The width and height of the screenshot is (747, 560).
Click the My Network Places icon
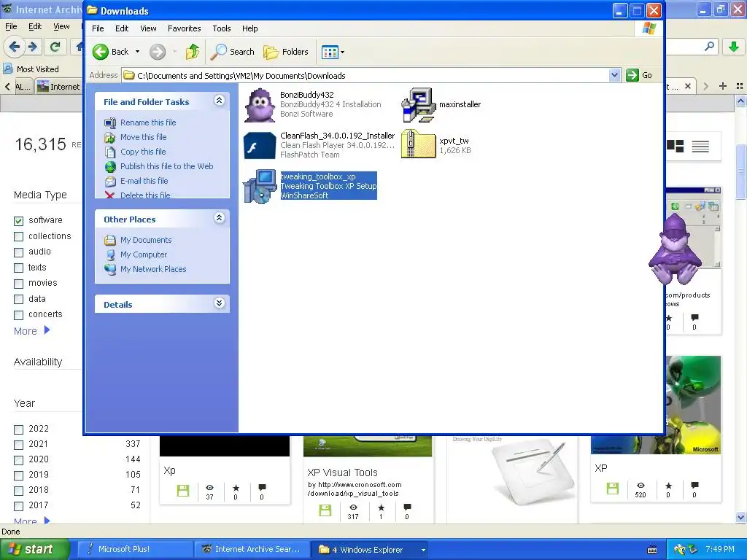click(110, 269)
